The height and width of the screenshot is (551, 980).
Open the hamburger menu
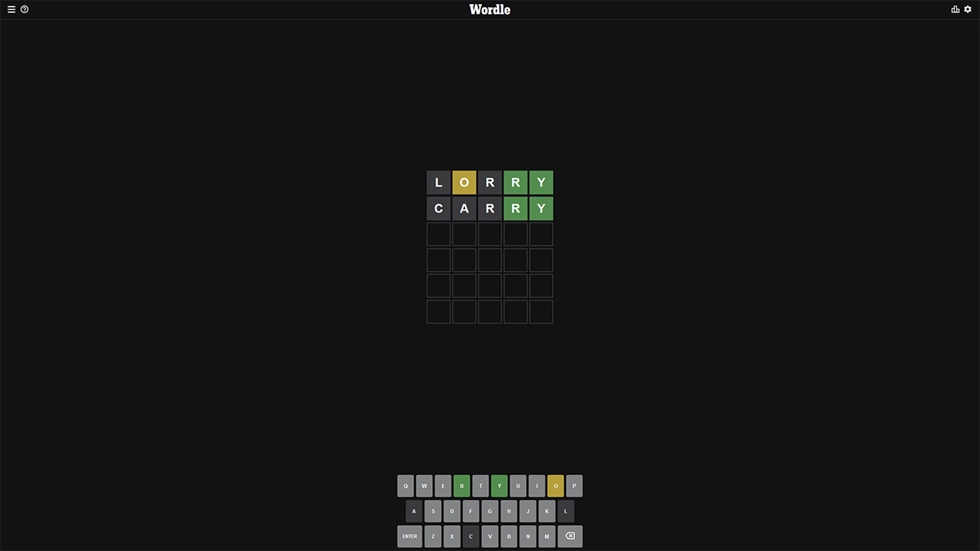(11, 10)
